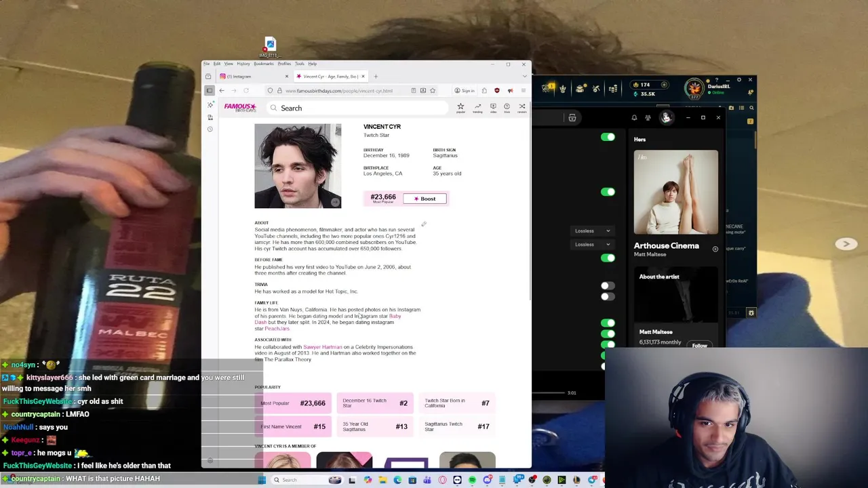The width and height of the screenshot is (868, 488).
Task: Open the DariusIRL summoner profile icon
Action: (694, 88)
